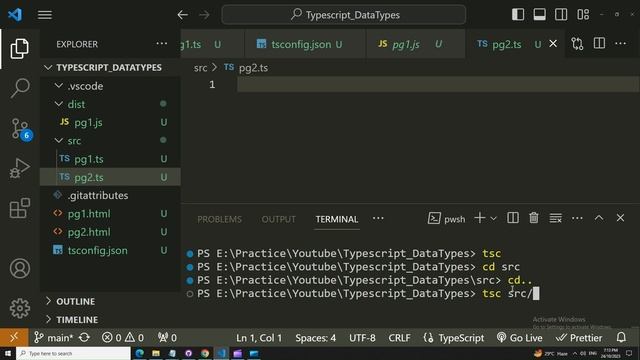This screenshot has width=640, height=360.
Task: Toggle terminal list view icon
Action: coord(556,218)
